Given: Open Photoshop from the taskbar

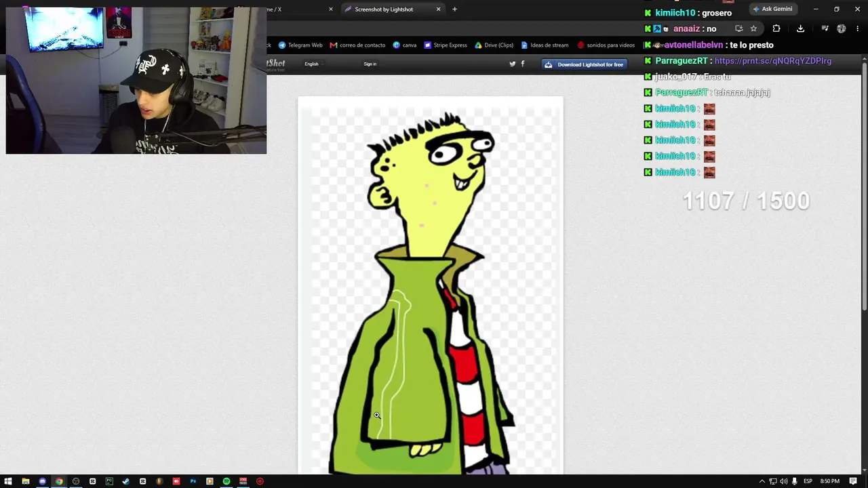Looking at the screenshot, I should (193, 481).
